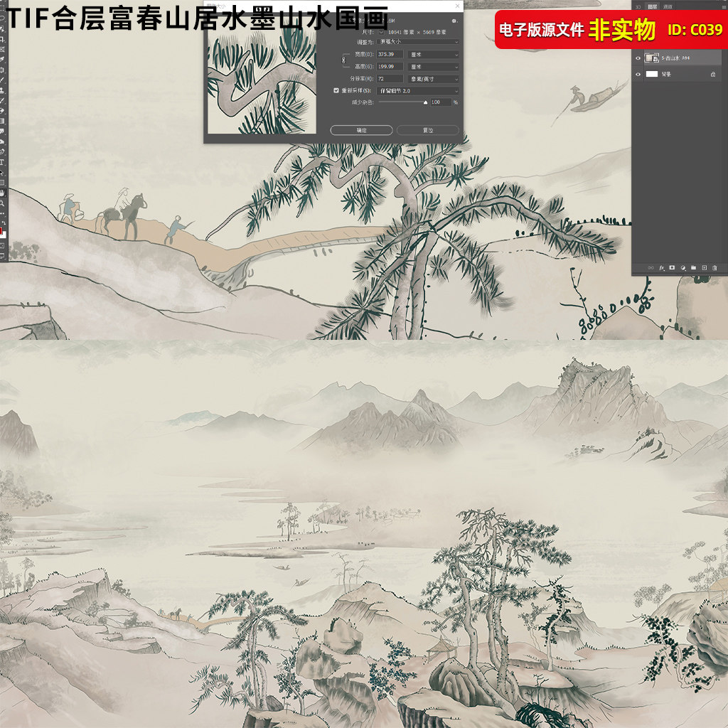Click the white 背景 layer thumbnail
This screenshot has width=728, height=728.
click(652, 74)
